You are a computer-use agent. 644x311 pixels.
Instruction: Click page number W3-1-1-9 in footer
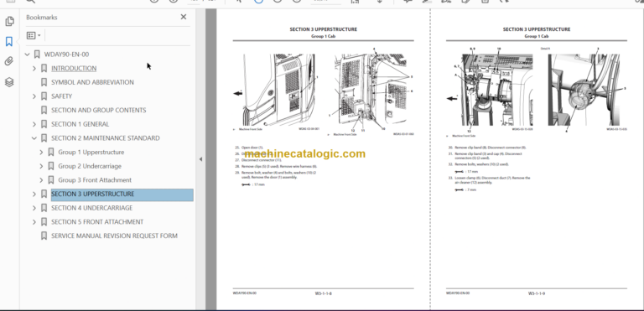click(x=537, y=293)
